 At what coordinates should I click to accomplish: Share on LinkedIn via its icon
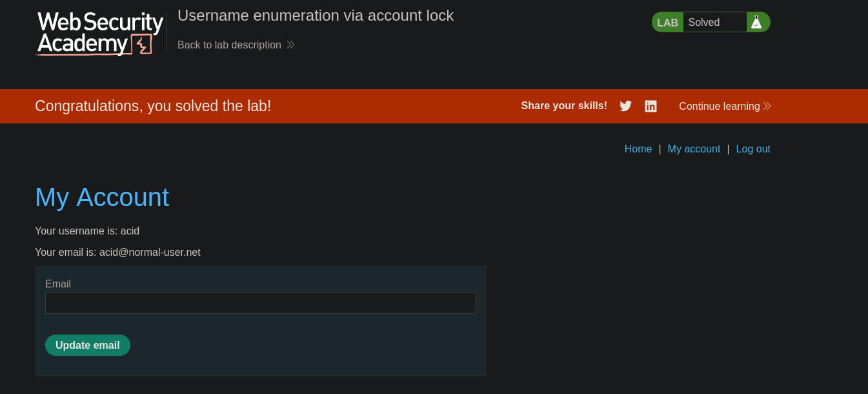point(651,106)
